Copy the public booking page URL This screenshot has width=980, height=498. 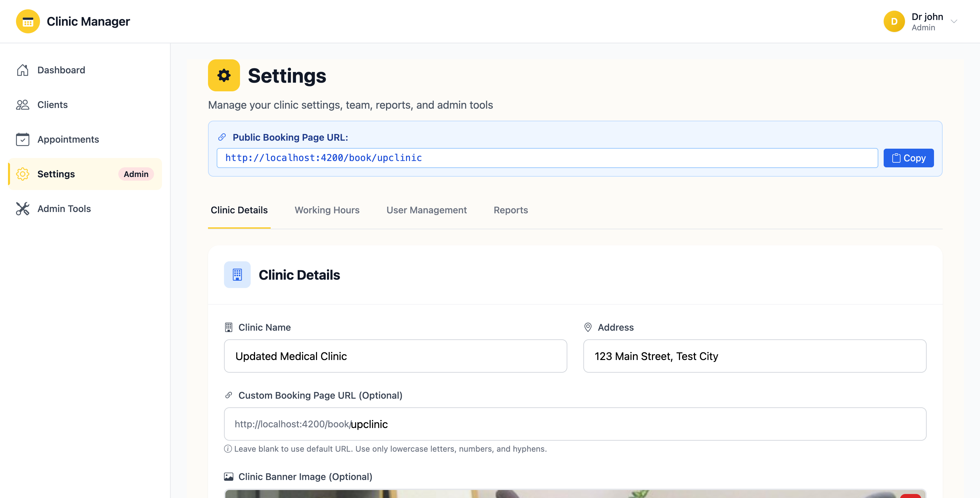point(908,158)
